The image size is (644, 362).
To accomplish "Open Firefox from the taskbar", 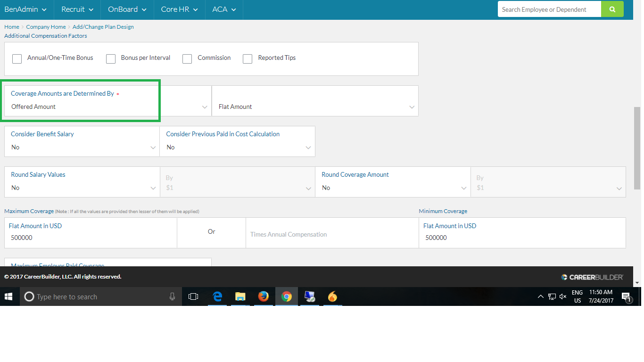I will (x=263, y=296).
